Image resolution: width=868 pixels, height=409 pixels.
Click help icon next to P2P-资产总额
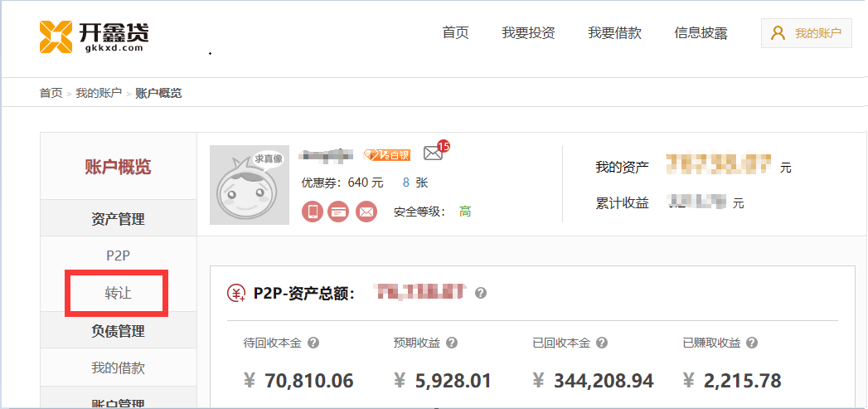[481, 293]
